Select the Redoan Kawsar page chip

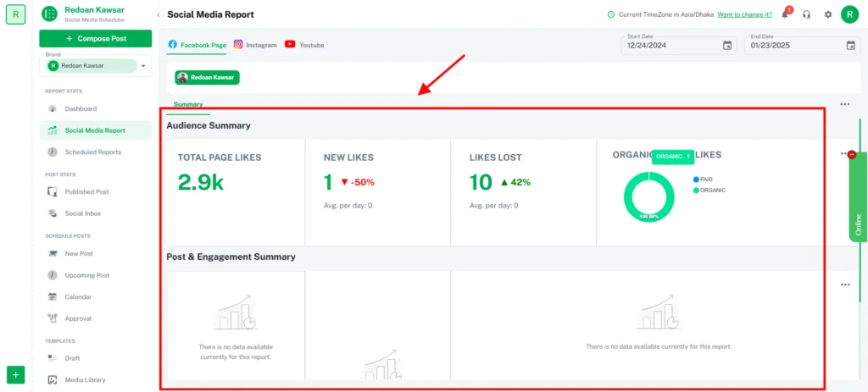(x=208, y=77)
